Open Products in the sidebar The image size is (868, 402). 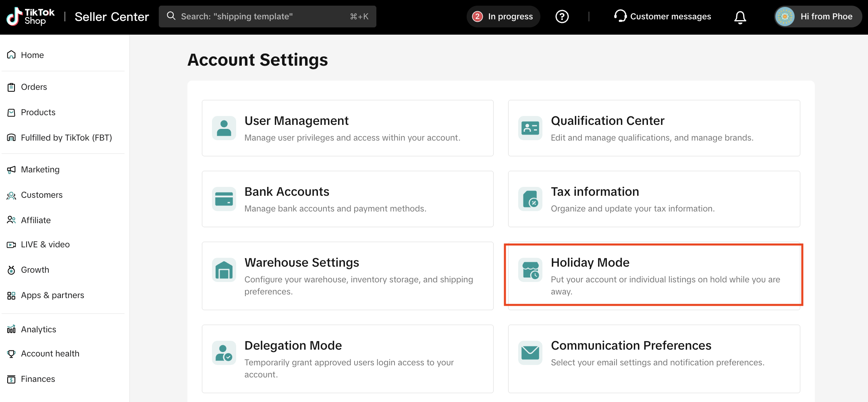38,112
